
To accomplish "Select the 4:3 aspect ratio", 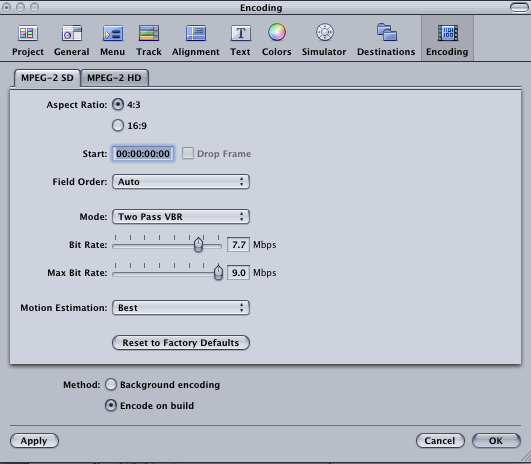I will [x=118, y=105].
